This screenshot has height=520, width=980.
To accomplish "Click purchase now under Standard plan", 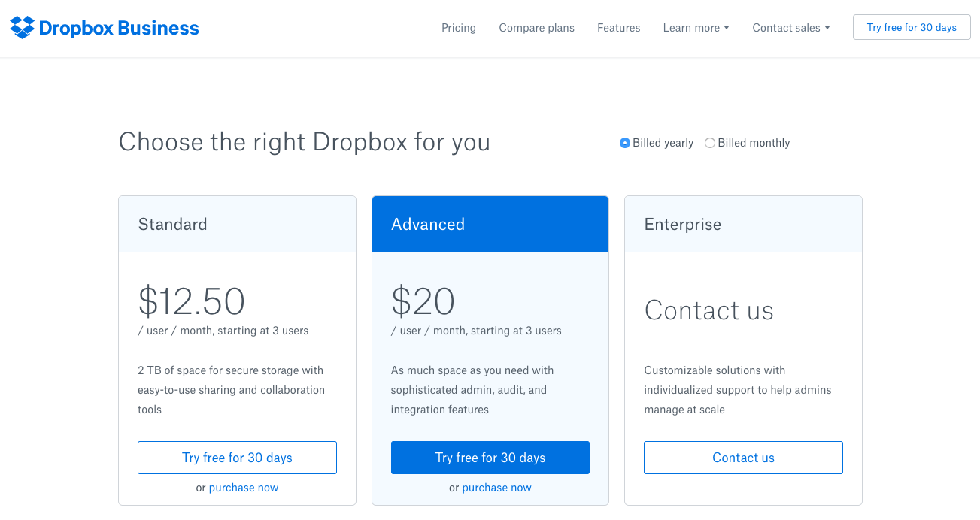I will 244,488.
